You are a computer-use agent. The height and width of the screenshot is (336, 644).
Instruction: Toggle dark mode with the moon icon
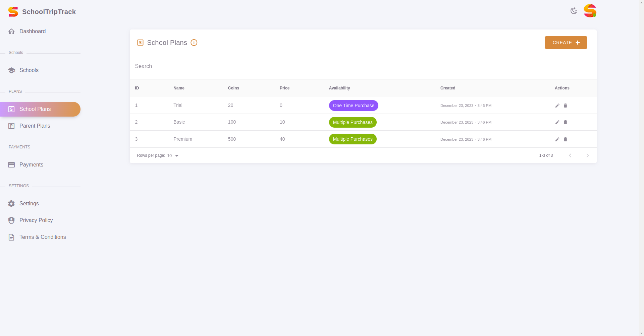574,11
